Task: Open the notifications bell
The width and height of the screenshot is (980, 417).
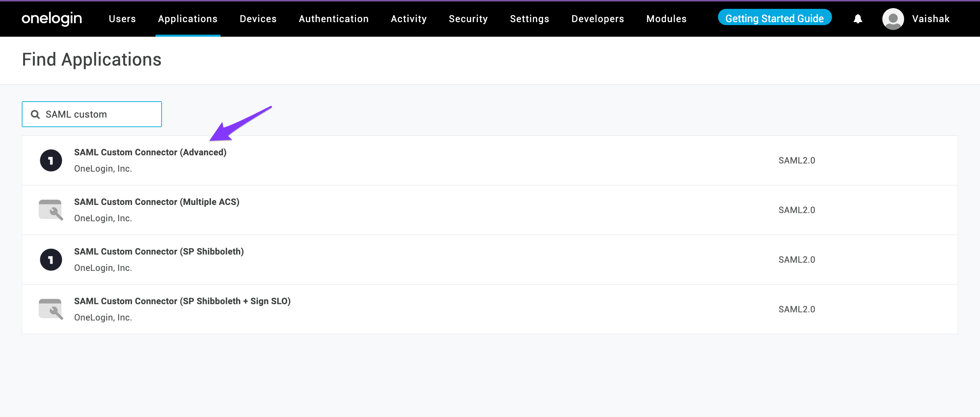Action: (857, 19)
